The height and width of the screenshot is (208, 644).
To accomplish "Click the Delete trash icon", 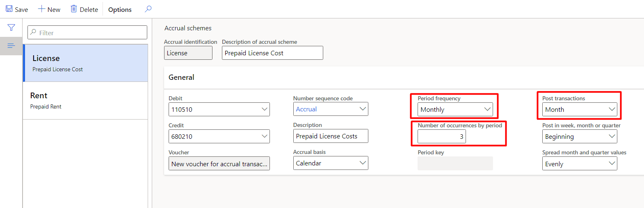I will (x=74, y=9).
